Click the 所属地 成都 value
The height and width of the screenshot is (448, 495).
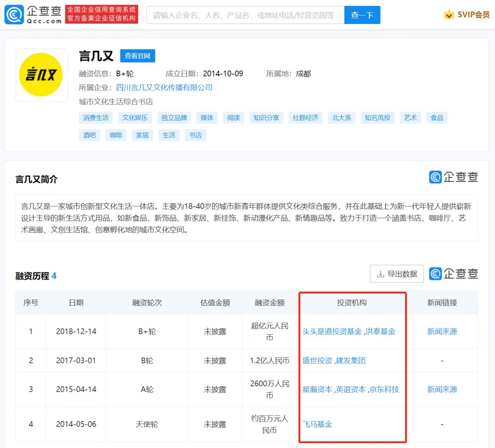(x=303, y=74)
